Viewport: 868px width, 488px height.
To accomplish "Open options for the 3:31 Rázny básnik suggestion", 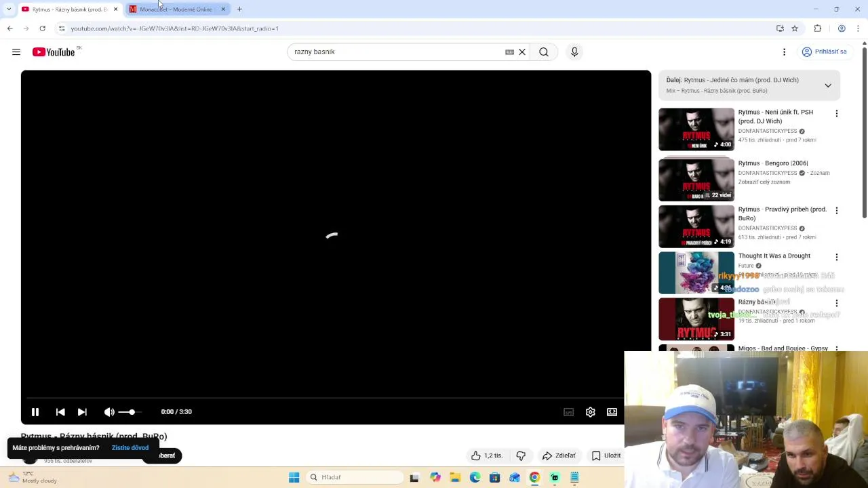I will pyautogui.click(x=836, y=303).
